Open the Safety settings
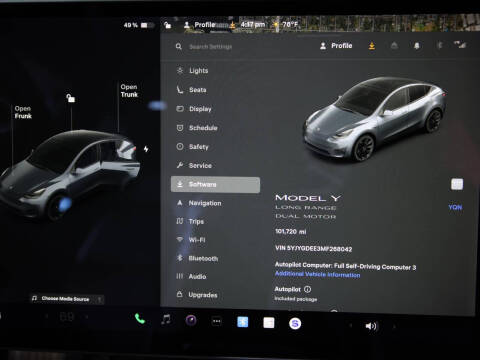Screen dimensions: 480x360 click(193, 147)
